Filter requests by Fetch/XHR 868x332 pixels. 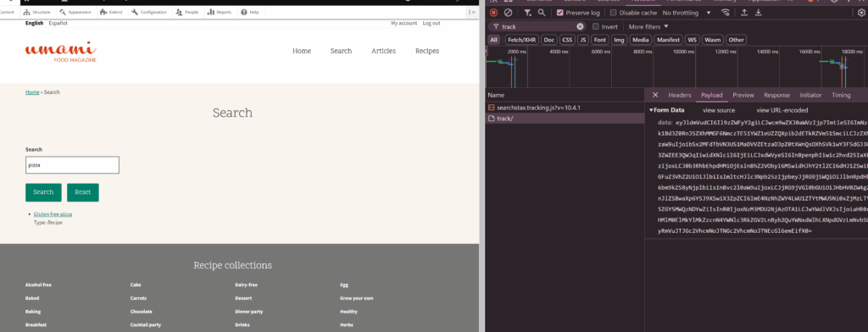coord(522,40)
